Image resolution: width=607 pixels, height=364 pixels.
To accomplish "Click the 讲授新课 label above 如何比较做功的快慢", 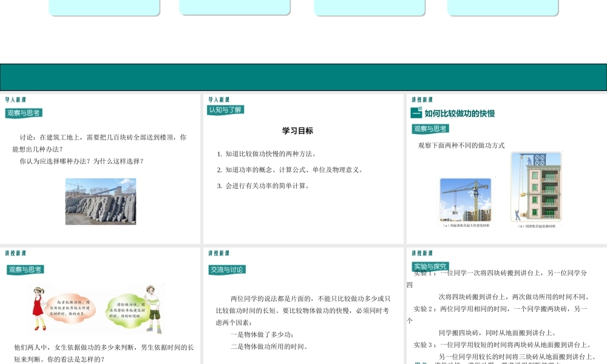I will (422, 100).
